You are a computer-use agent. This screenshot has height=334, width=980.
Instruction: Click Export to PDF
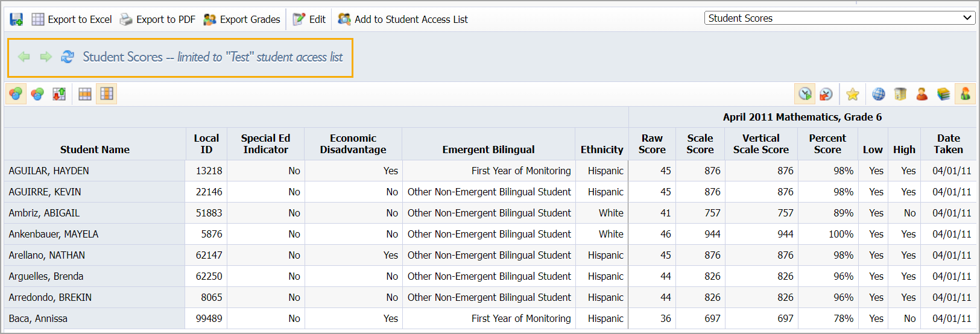pos(157,19)
